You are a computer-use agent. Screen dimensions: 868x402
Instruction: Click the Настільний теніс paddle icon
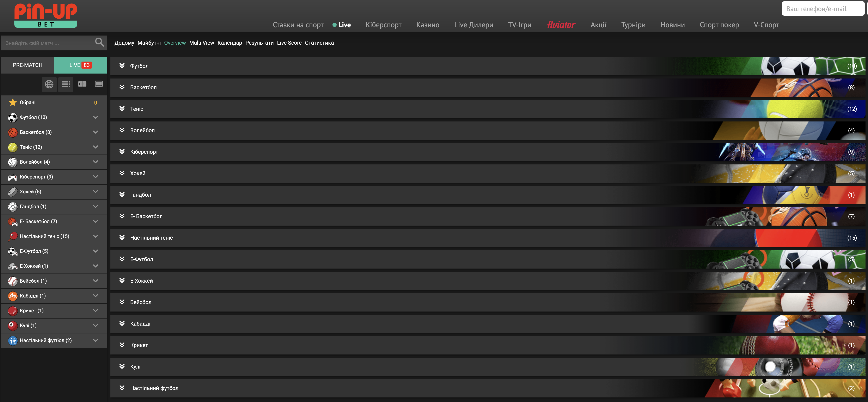click(13, 236)
